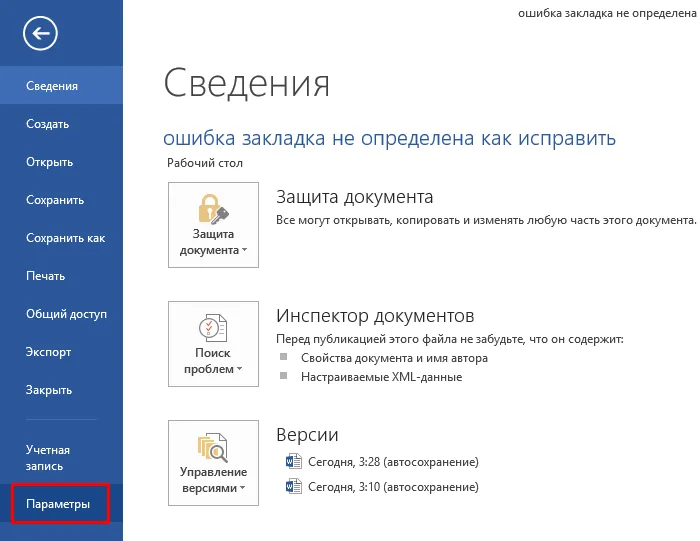Open Учетная запись in the sidebar
The height and width of the screenshot is (541, 700).
61,458
